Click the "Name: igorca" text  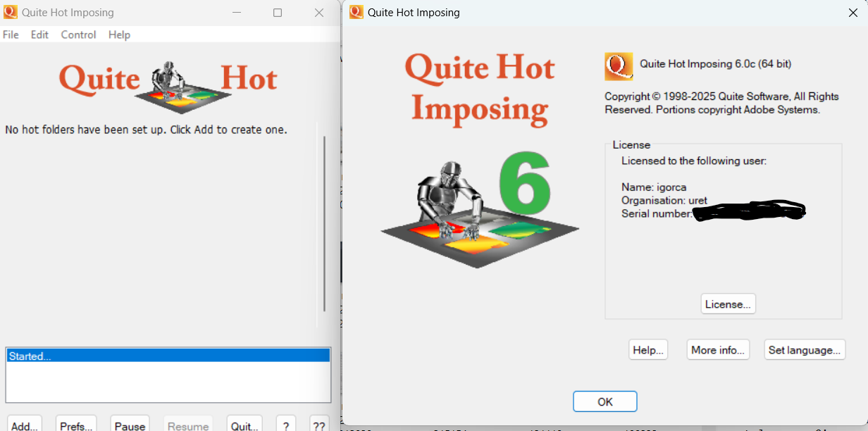pos(654,187)
